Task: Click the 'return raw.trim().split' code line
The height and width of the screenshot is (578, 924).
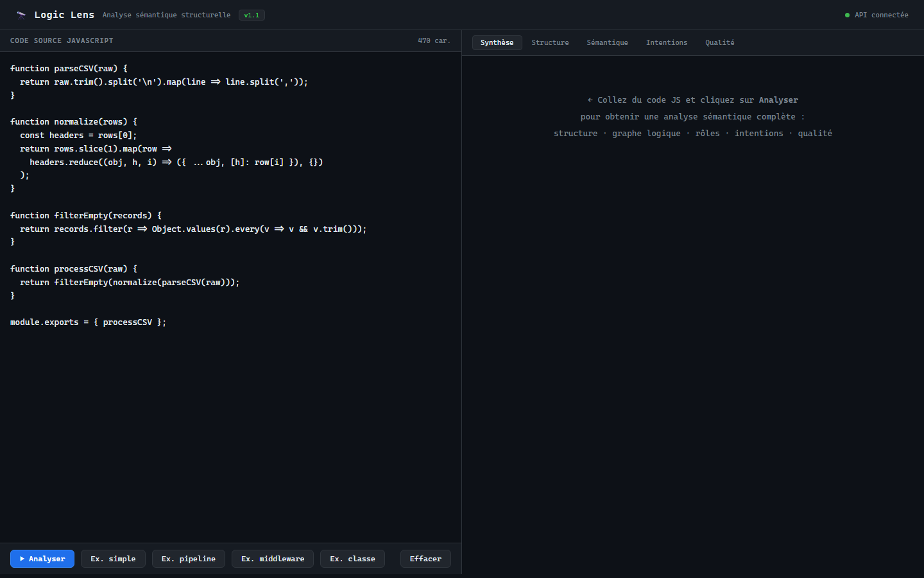Action: point(164,82)
